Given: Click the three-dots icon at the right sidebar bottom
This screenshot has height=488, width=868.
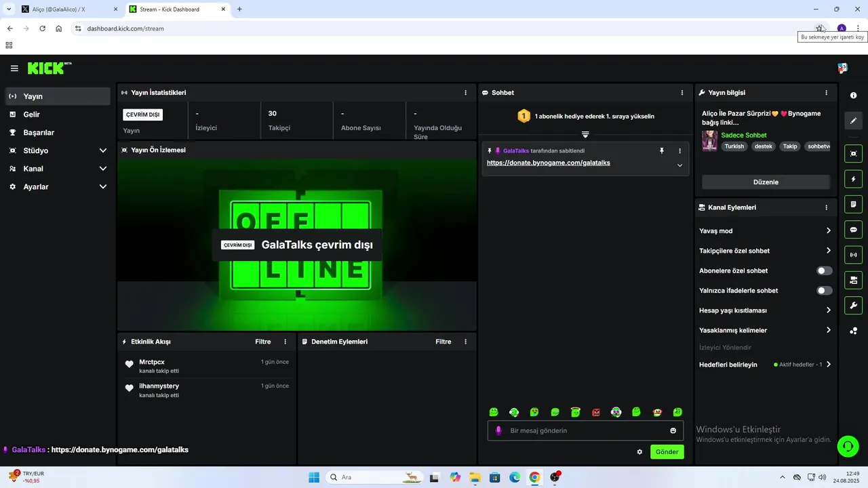Looking at the screenshot, I should (853, 331).
